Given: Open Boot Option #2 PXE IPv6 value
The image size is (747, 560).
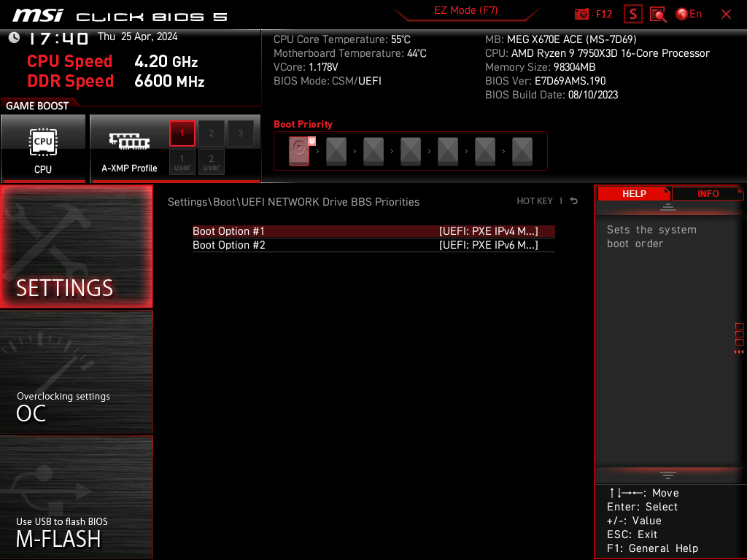Looking at the screenshot, I should (488, 245).
